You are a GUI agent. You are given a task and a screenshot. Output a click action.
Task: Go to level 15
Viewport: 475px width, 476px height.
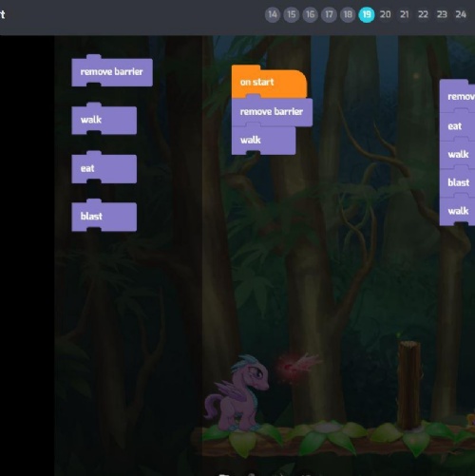pos(292,14)
